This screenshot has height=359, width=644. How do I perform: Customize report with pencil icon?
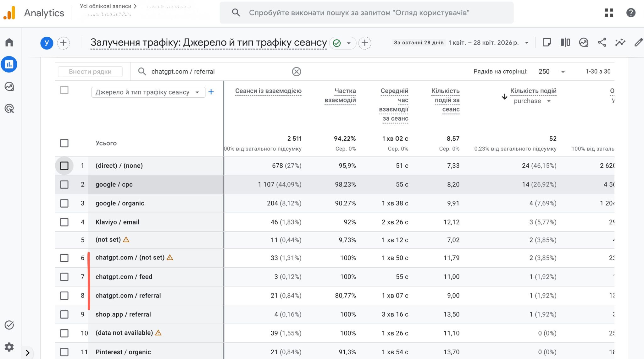[x=638, y=42]
